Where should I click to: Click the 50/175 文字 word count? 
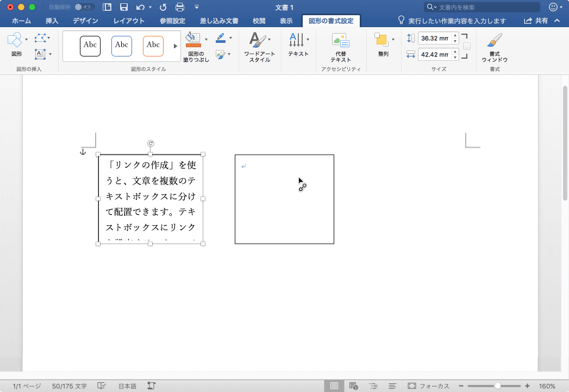click(x=70, y=386)
